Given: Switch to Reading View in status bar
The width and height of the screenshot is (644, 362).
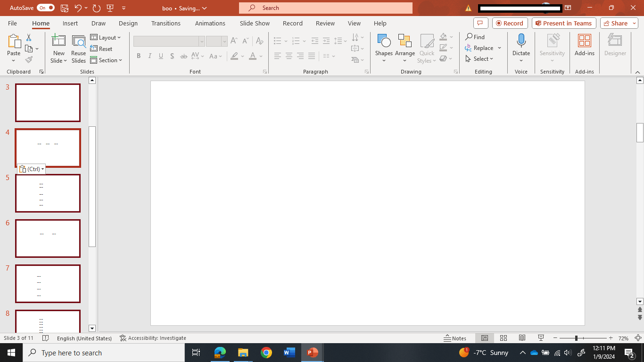Looking at the screenshot, I should (522, 338).
